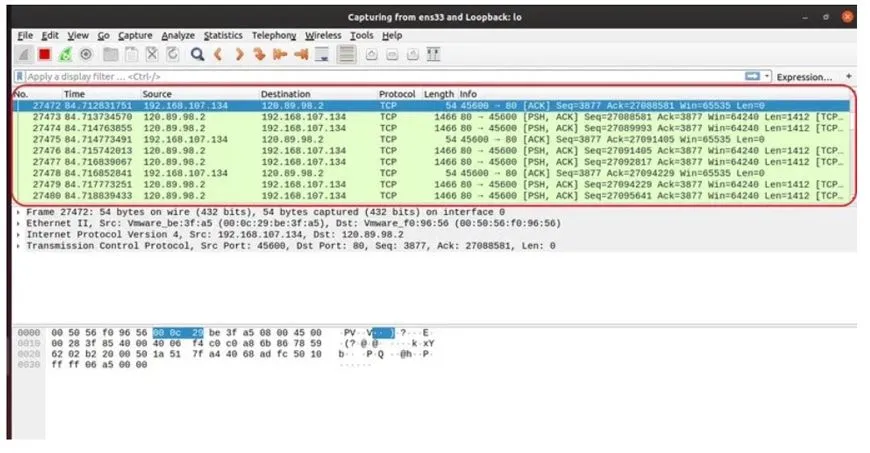Image resolution: width=870 pixels, height=453 pixels.
Task: Go forward to next packet arrow
Action: coord(239,54)
